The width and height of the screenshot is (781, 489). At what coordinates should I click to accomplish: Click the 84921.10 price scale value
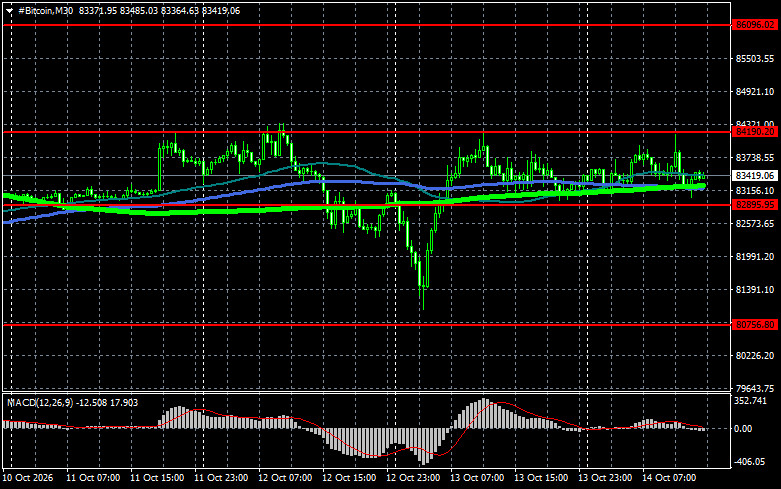[755, 92]
